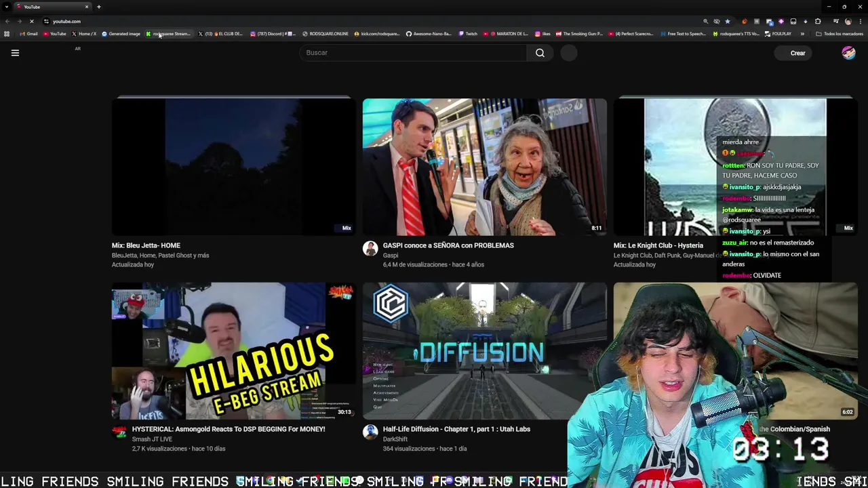Open The Smoking Gun bookmark
868x488 pixels.
tap(579, 34)
